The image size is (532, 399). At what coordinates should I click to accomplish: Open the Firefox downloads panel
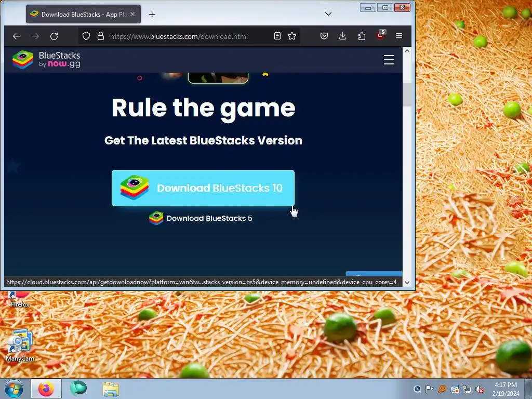coord(343,36)
